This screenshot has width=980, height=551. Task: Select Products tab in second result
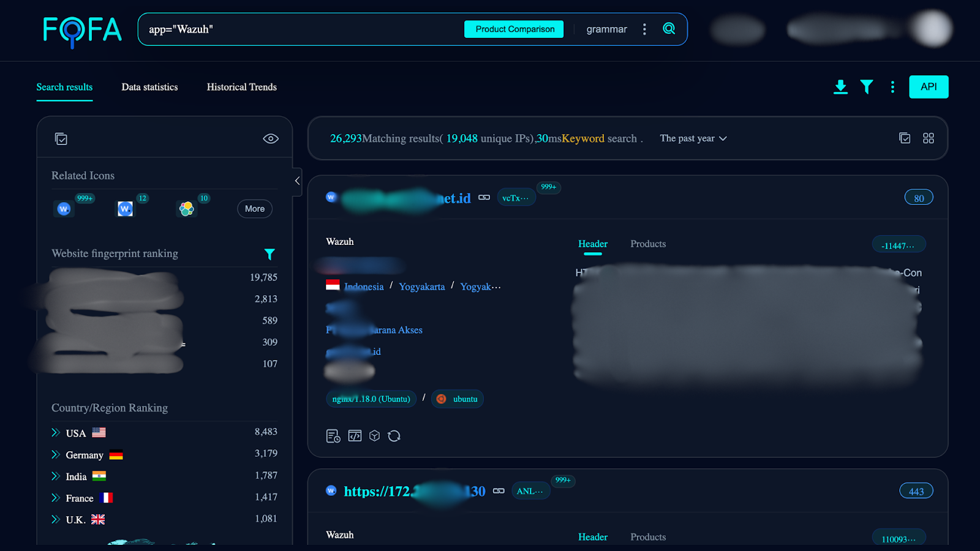648,537
